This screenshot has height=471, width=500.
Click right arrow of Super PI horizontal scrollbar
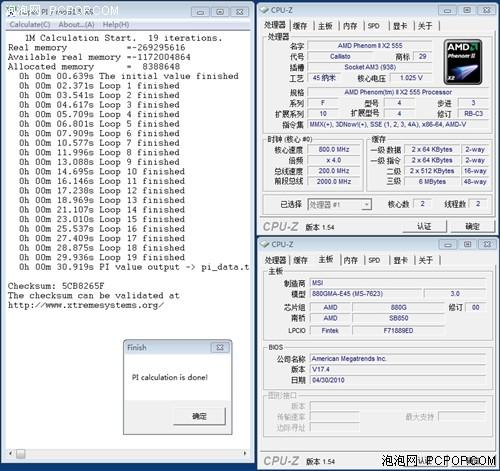click(x=245, y=453)
